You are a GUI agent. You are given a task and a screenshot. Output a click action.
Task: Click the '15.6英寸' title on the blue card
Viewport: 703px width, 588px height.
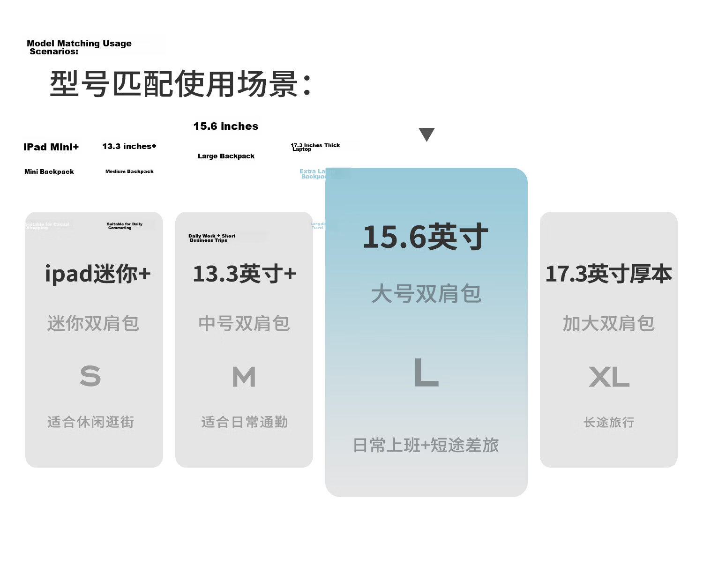(x=426, y=237)
